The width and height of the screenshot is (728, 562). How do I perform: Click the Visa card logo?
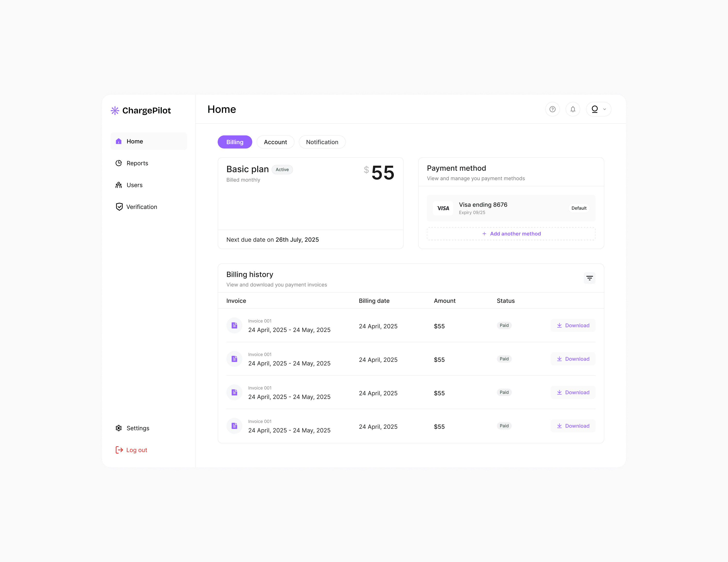(x=443, y=208)
